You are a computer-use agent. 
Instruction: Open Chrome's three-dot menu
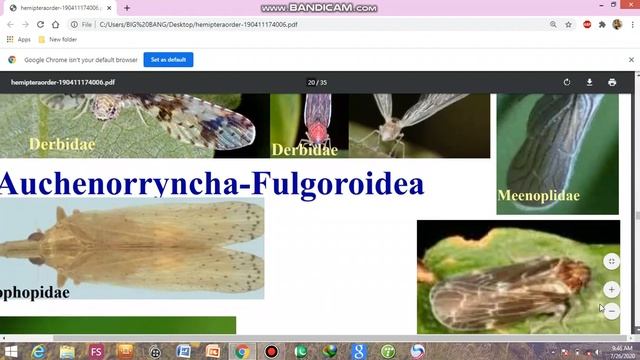coord(632,24)
